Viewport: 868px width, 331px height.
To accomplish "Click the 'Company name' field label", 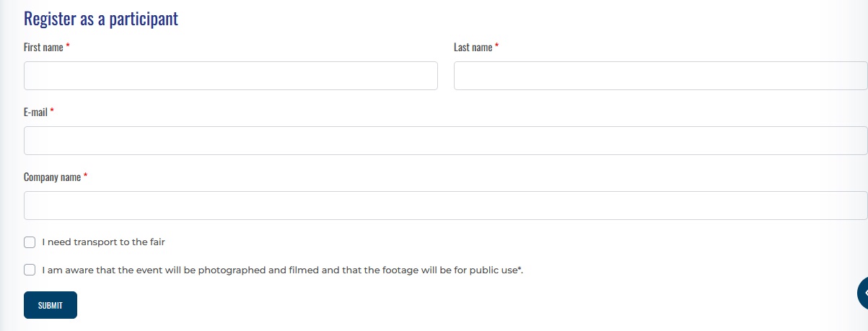I will [x=52, y=177].
